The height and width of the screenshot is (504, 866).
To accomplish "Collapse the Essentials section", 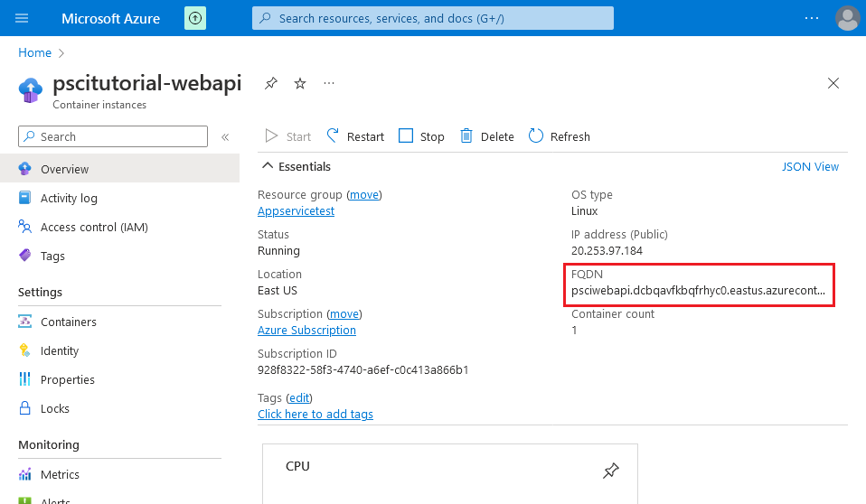I will (x=296, y=166).
